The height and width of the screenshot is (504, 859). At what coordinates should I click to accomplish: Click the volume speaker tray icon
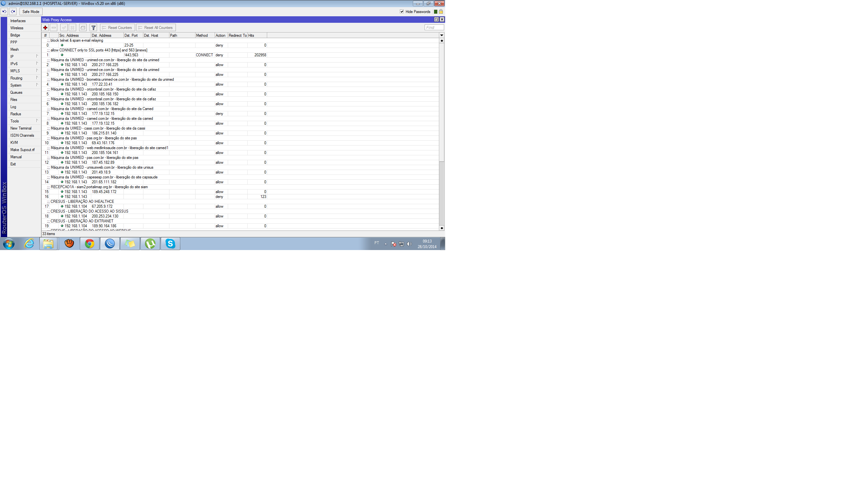[x=409, y=244]
